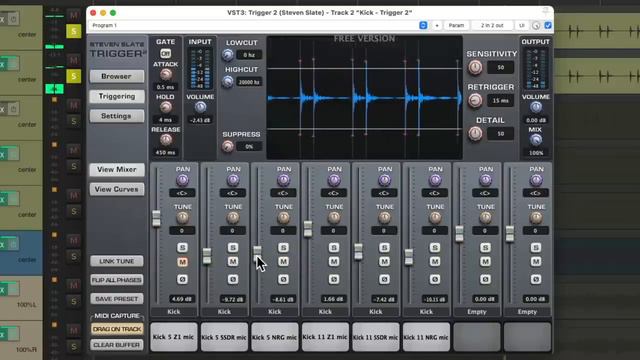Click the Save Preset button

pyautogui.click(x=117, y=299)
